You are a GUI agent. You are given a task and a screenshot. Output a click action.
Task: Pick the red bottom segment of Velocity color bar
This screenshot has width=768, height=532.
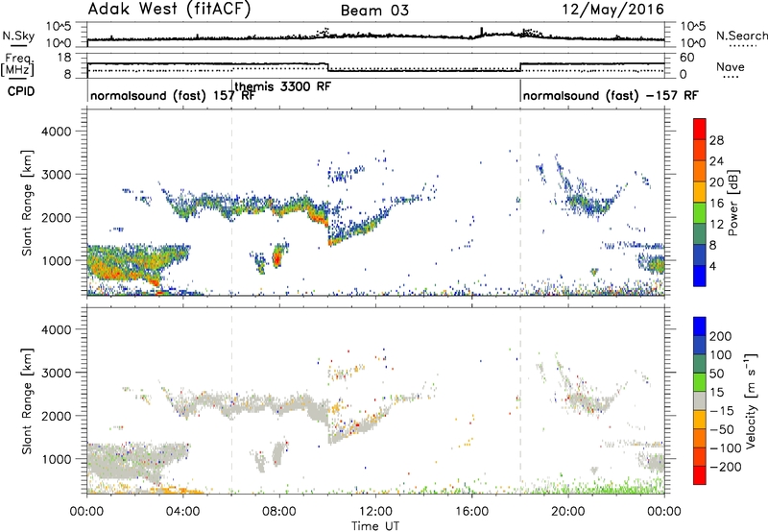click(700, 475)
